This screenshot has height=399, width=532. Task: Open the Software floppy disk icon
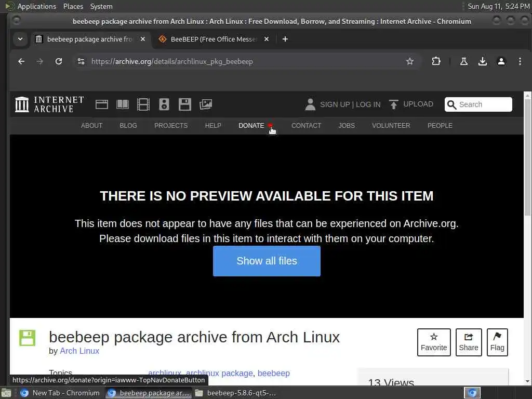[x=185, y=104]
